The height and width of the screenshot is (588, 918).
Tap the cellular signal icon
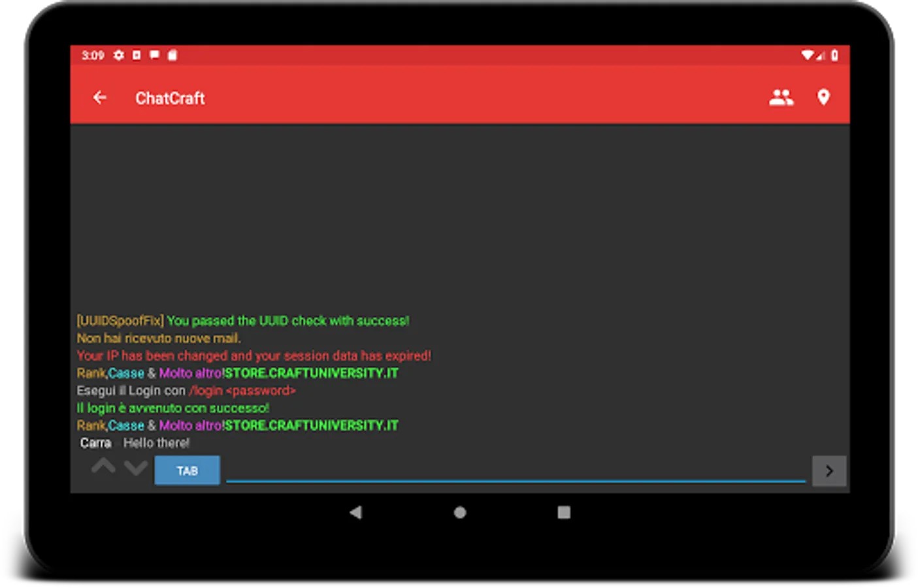(820, 56)
